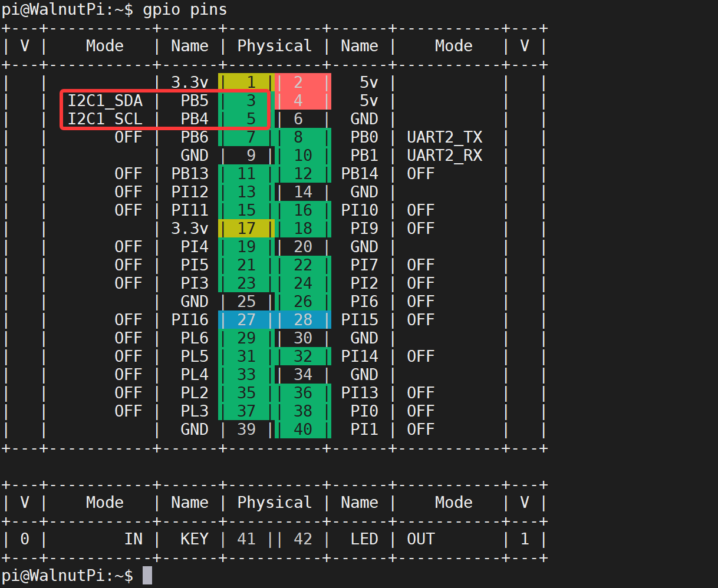Select the I2C1_SDA mode text
The width and height of the screenshot is (718, 588).
click(105, 101)
